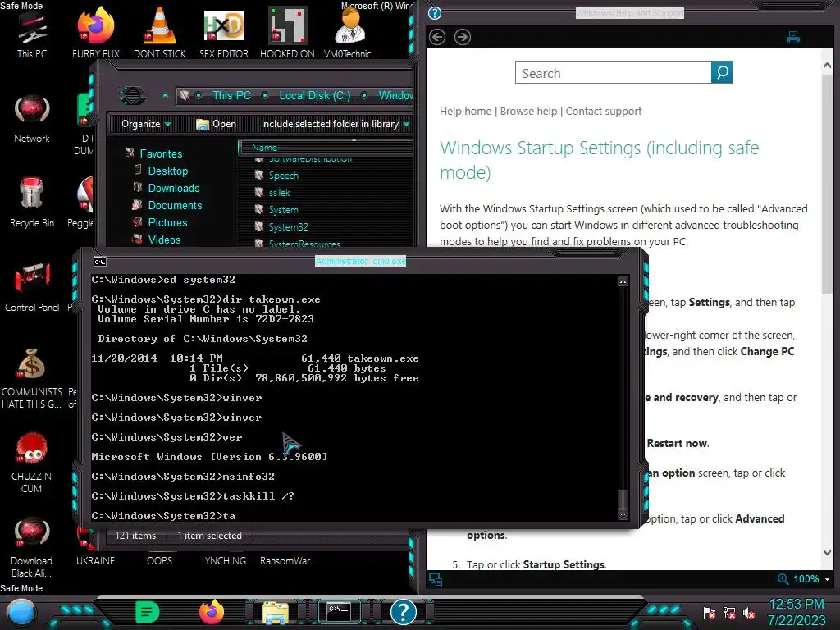The width and height of the screenshot is (840, 630).
Task: Click the cmd window title icon
Action: pos(99,262)
